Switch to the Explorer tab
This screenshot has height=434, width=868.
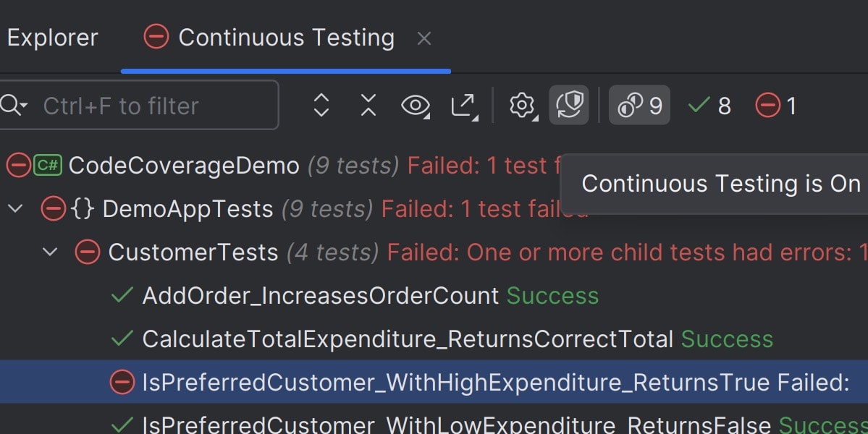[x=52, y=38]
